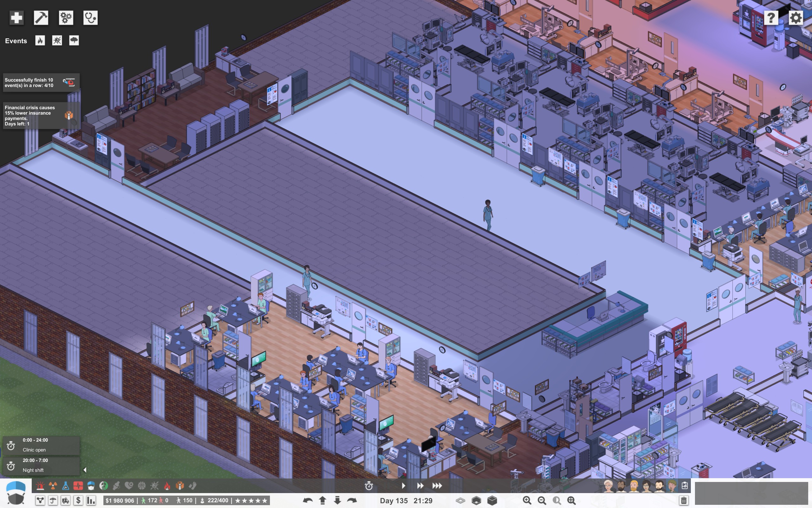Set triple game speed
This screenshot has width=812, height=508.
click(437, 486)
